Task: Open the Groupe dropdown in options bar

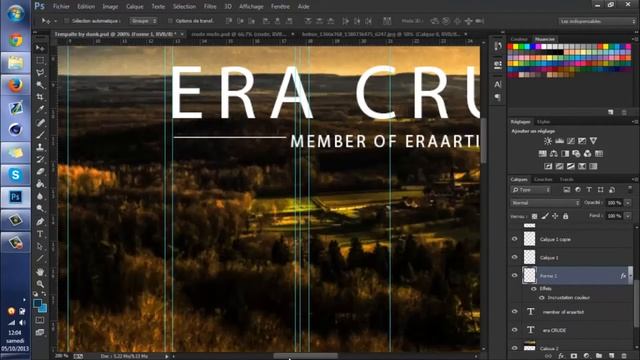Action: coord(144,21)
